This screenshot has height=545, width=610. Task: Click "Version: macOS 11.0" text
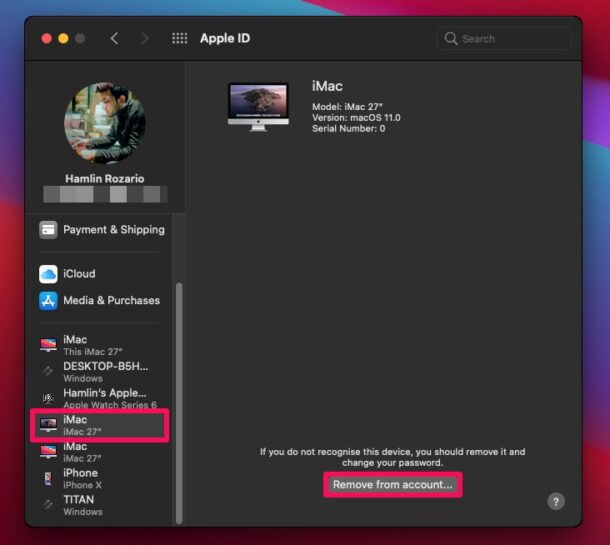coord(356,117)
